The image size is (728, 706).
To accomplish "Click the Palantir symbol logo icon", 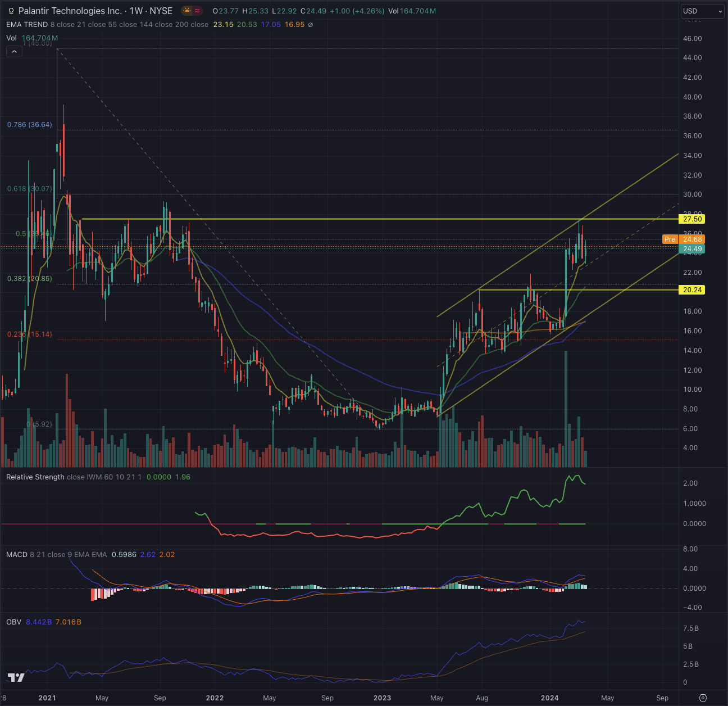I will click(x=11, y=11).
